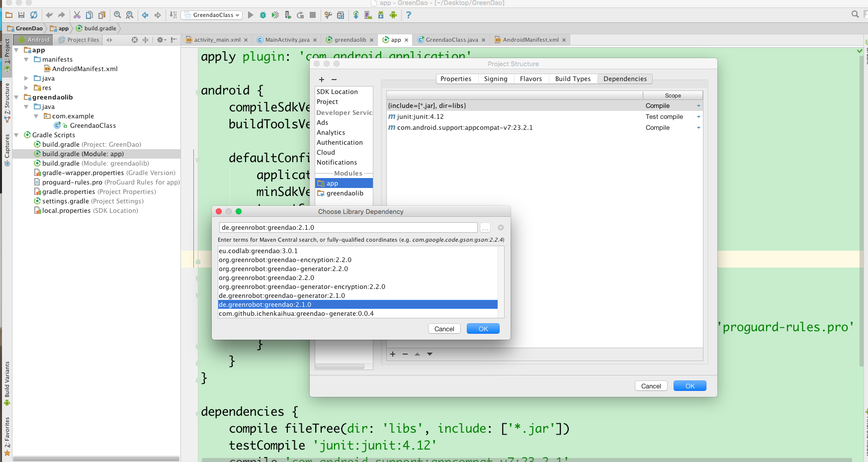Run the GreendaoClass configuration
868x462 pixels.
click(x=251, y=15)
